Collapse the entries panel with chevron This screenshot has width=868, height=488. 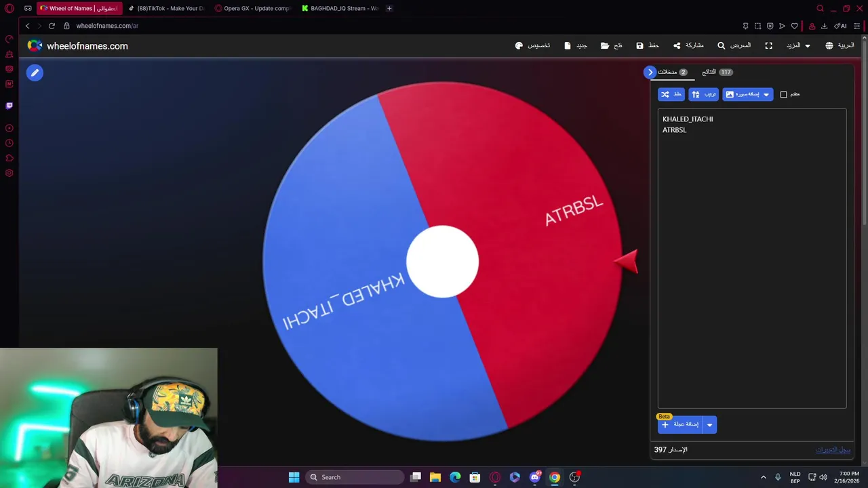point(650,72)
